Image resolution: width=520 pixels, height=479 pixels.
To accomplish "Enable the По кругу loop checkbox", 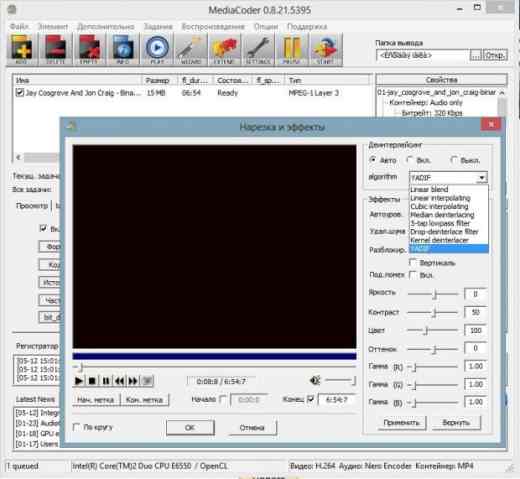I will pos(77,427).
